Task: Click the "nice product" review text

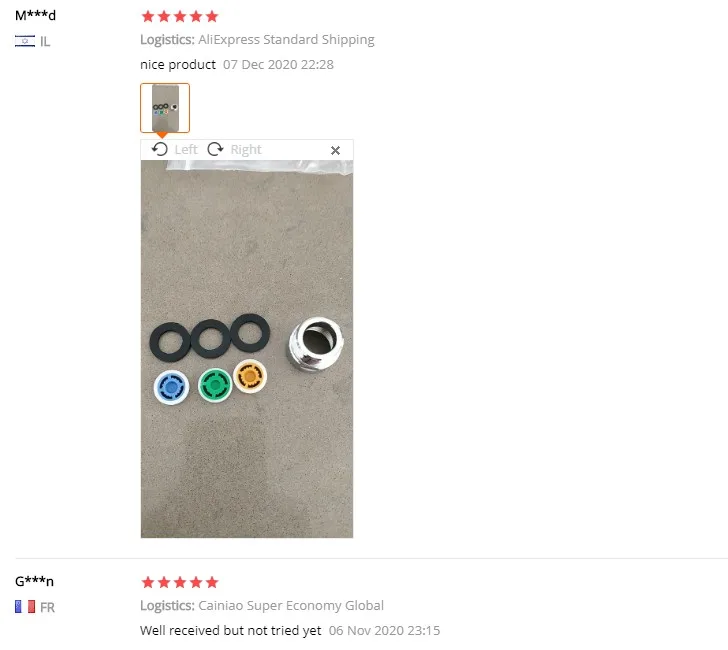Action: tap(178, 65)
